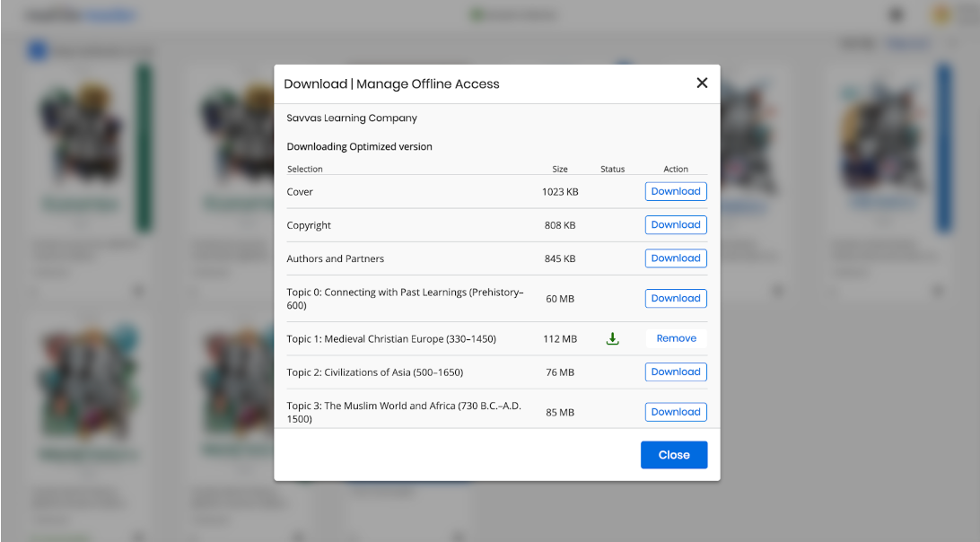Click the Selection column header

click(x=305, y=169)
